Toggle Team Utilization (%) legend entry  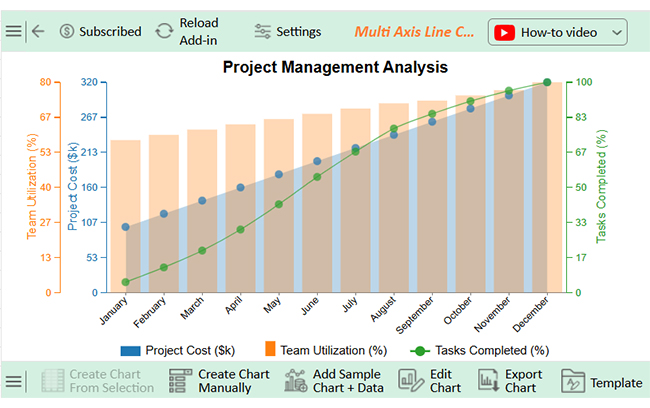[x=325, y=350]
